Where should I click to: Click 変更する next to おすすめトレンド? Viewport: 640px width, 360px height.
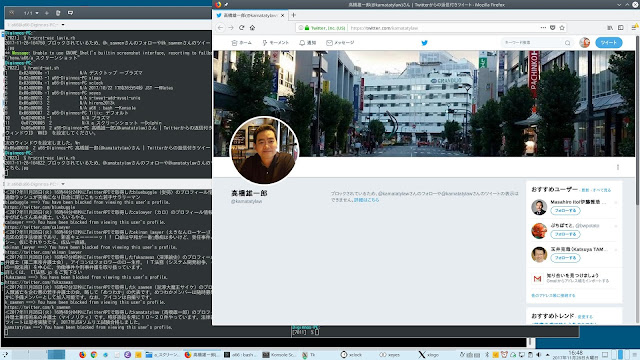pos(585,317)
